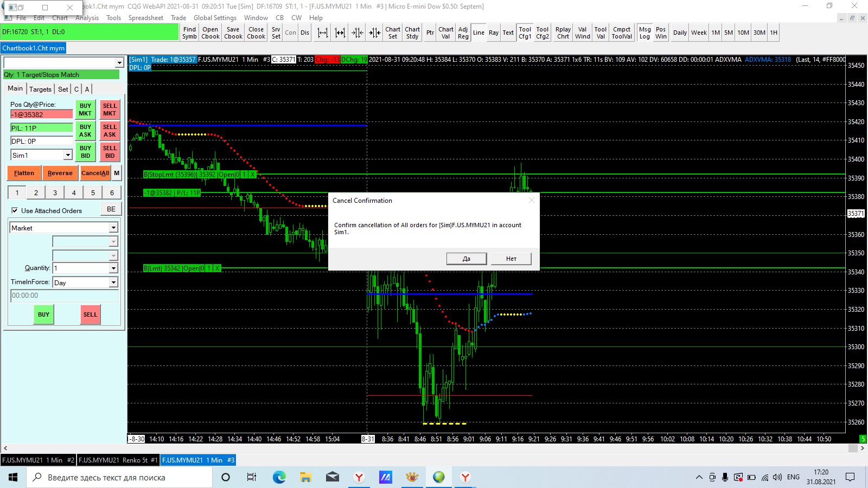Toggle the M button beside CancelAll

coord(117,173)
